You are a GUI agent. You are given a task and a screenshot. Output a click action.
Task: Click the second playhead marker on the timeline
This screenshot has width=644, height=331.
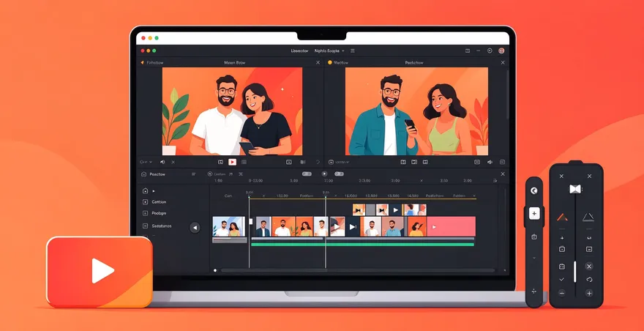(326, 197)
